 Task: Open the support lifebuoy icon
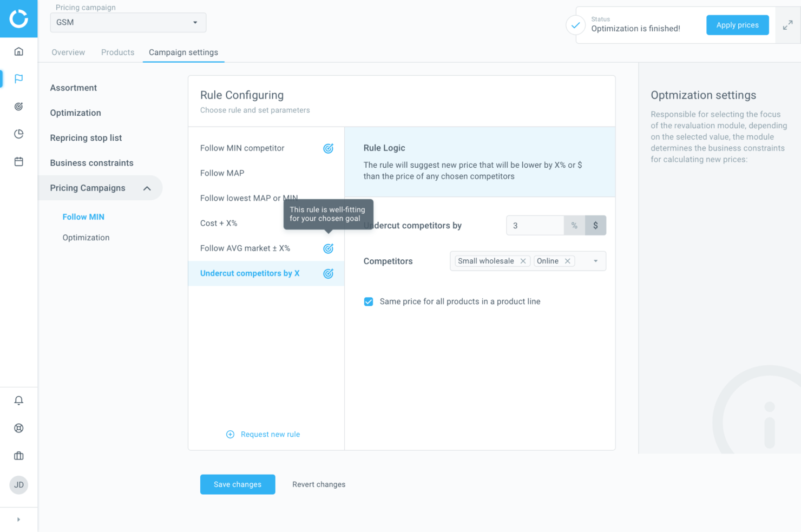(x=18, y=428)
